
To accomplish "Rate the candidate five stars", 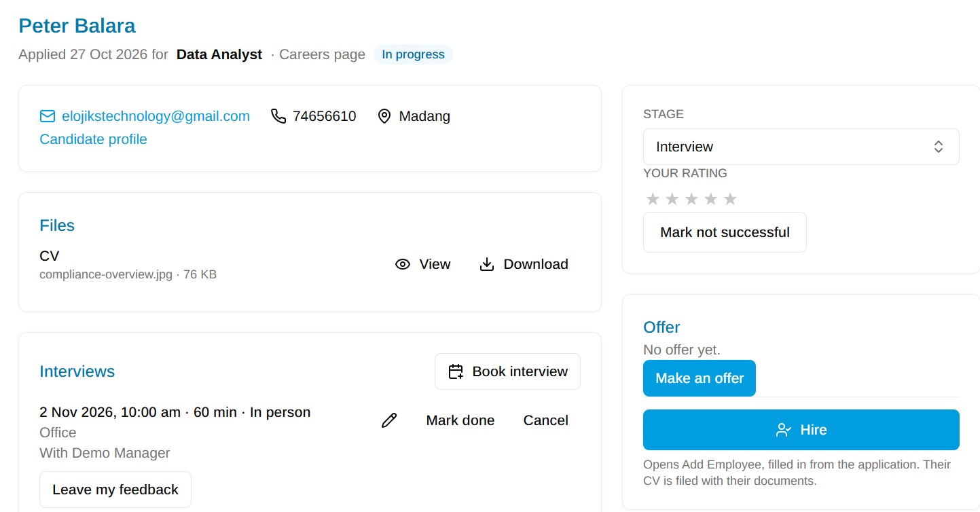I will pyautogui.click(x=730, y=199).
